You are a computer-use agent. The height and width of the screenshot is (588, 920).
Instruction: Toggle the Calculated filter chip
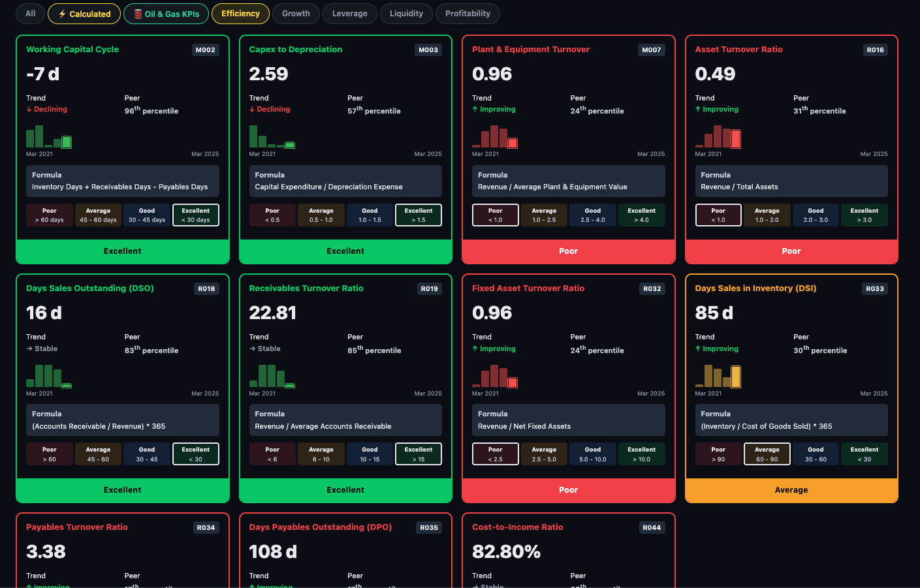(84, 14)
